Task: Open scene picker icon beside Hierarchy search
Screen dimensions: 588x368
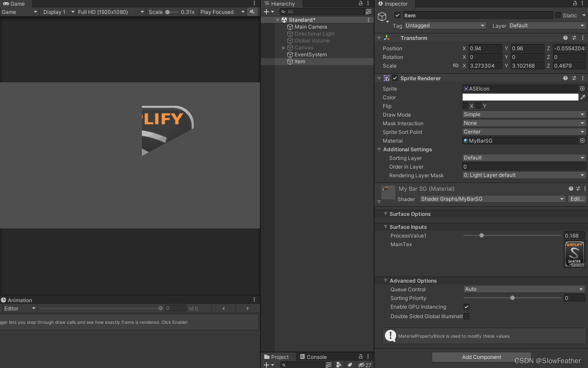Action: [368, 12]
